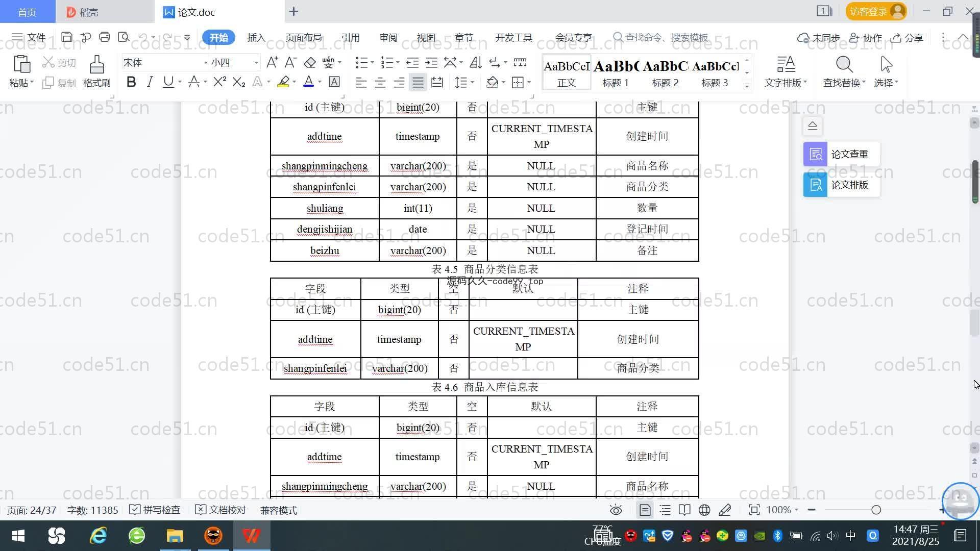Apply subscript formatting
Image resolution: width=980 pixels, height=551 pixels.
tap(238, 82)
